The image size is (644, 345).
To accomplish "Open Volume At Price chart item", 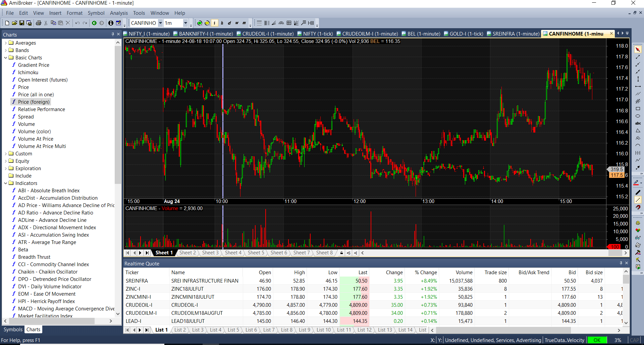I will pos(36,139).
